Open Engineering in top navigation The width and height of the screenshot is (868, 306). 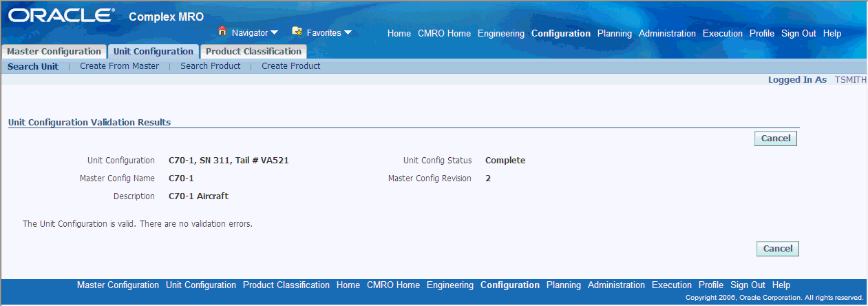click(x=501, y=33)
